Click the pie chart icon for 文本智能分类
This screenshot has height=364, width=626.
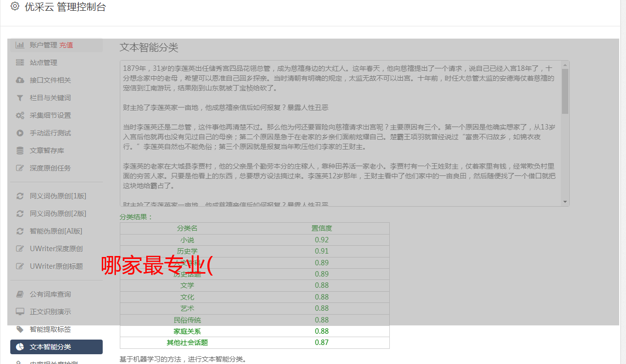(20, 347)
